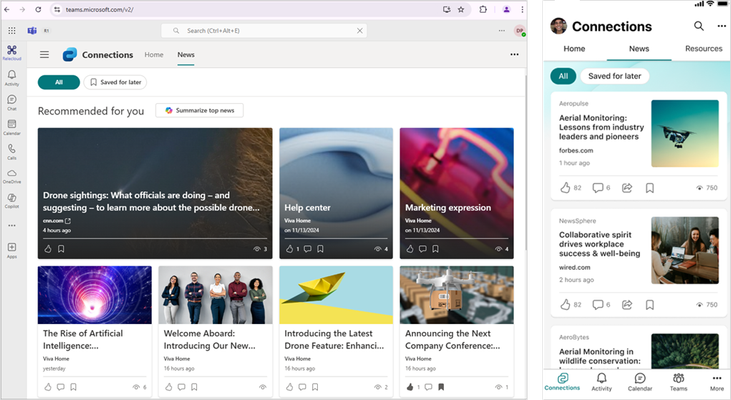Like the Marketing expression card

point(410,249)
